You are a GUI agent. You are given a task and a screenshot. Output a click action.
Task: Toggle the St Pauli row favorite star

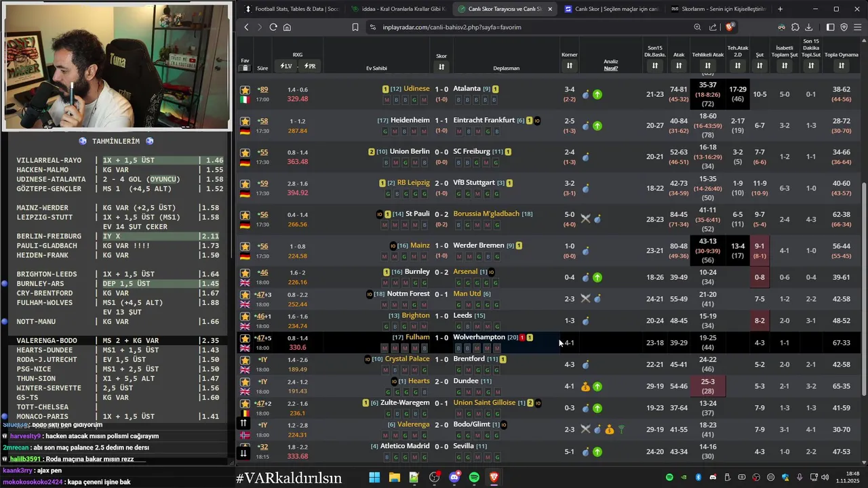[x=245, y=214]
